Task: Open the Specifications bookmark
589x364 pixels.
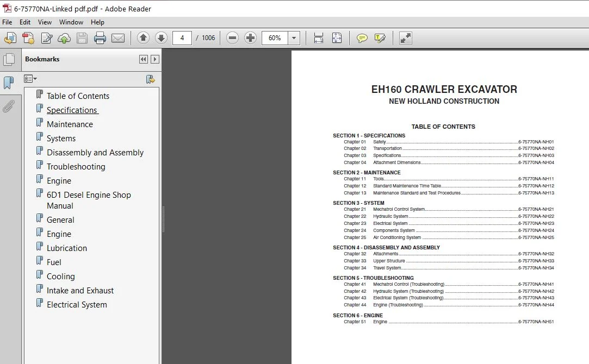Action: point(72,110)
